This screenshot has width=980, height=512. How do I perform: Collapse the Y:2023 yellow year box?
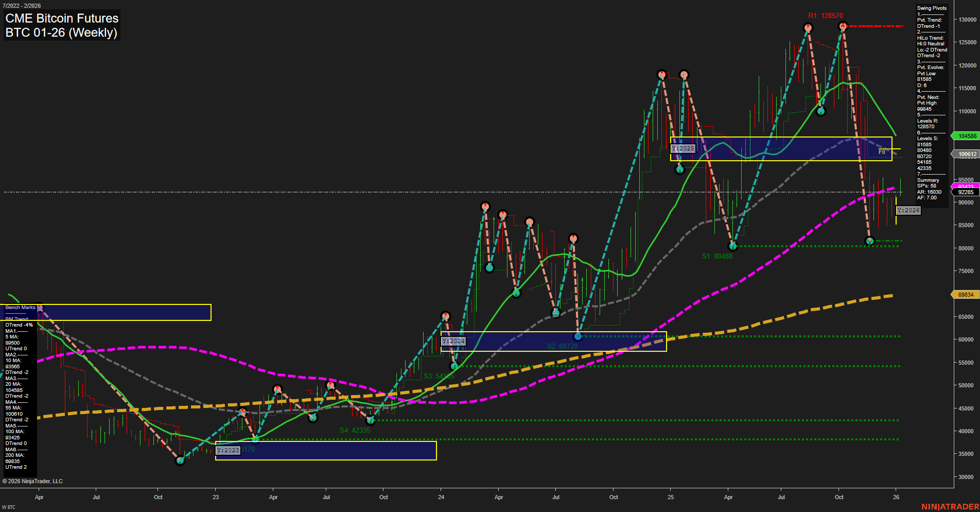(x=227, y=449)
